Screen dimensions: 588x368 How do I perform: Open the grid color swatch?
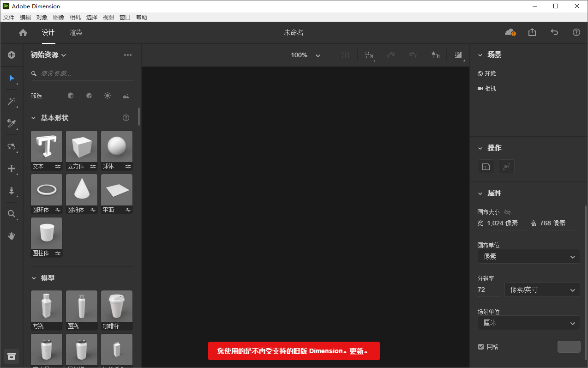tap(569, 346)
